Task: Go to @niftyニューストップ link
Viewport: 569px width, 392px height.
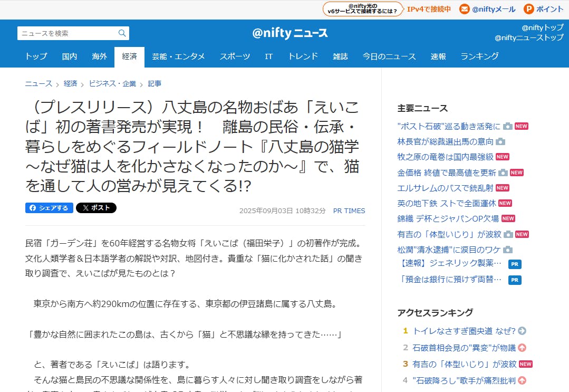Action: point(529,37)
